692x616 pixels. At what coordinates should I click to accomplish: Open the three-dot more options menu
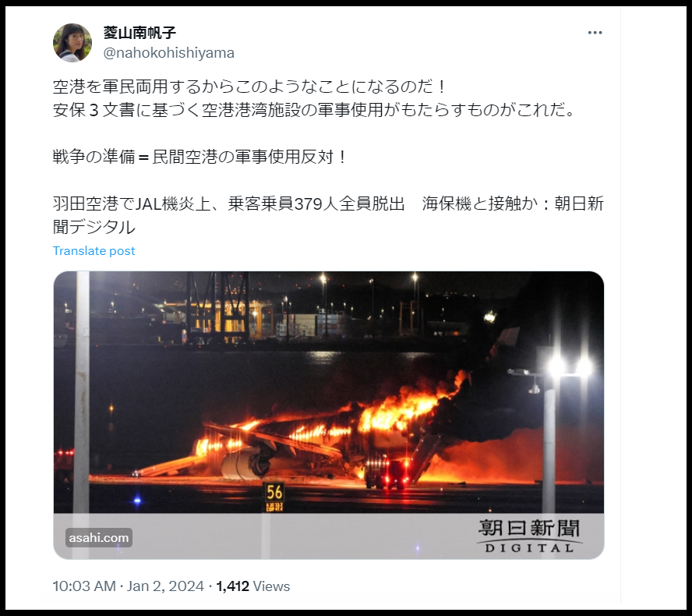[595, 33]
